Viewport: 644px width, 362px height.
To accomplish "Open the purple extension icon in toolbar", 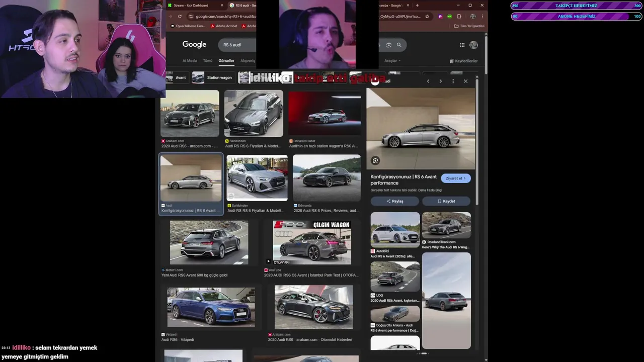I will pyautogui.click(x=440, y=16).
